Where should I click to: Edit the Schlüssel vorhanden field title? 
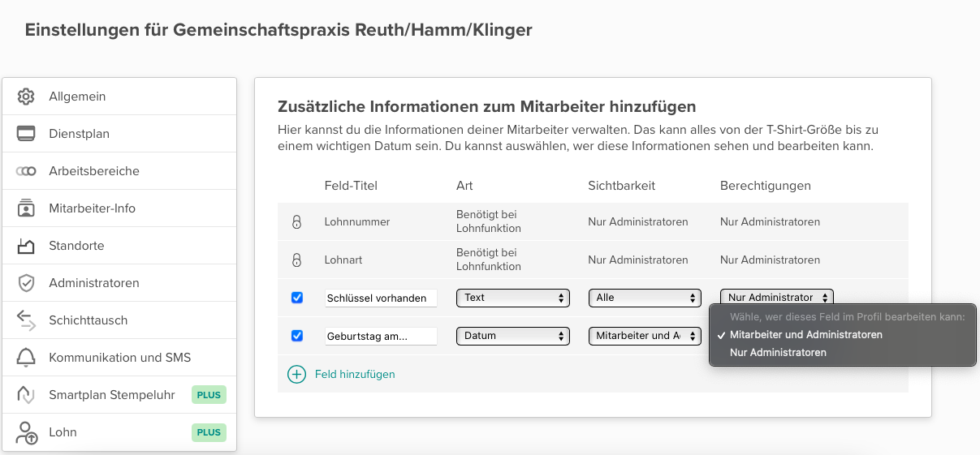[381, 298]
